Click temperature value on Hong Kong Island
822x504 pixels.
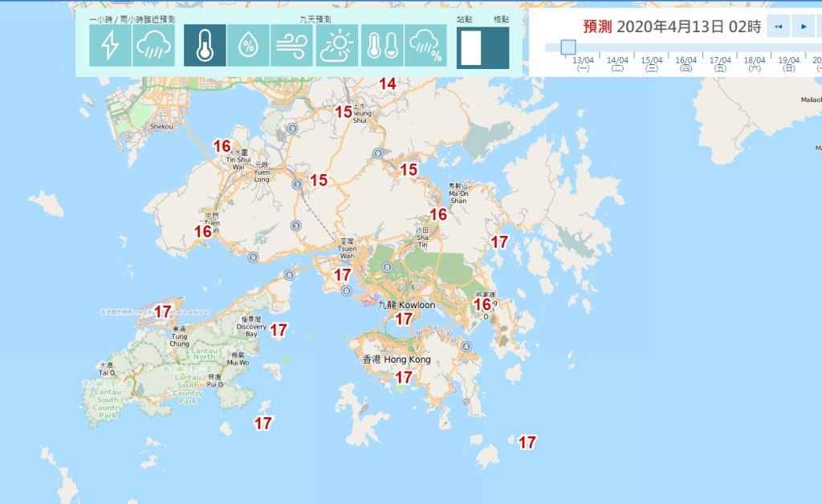[404, 376]
